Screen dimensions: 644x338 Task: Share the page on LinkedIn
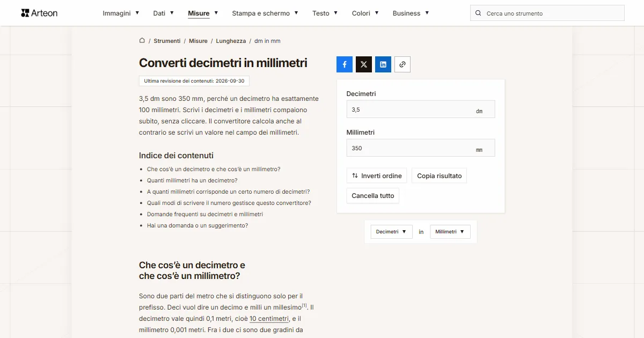tap(383, 64)
